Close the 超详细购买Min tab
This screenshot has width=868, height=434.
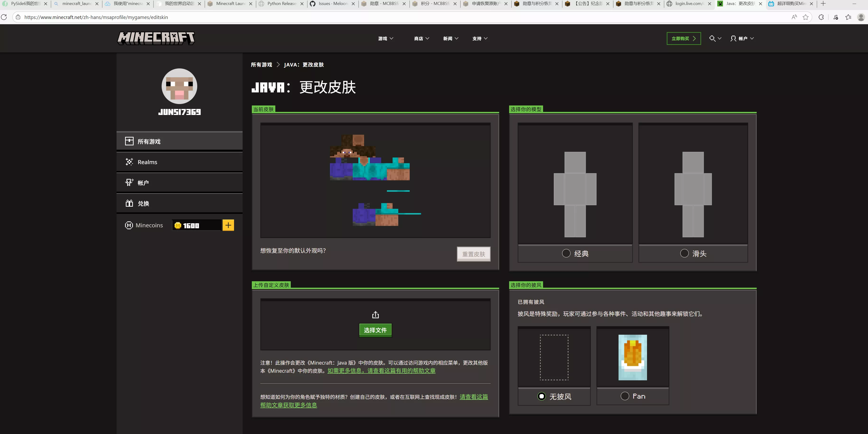point(811,4)
